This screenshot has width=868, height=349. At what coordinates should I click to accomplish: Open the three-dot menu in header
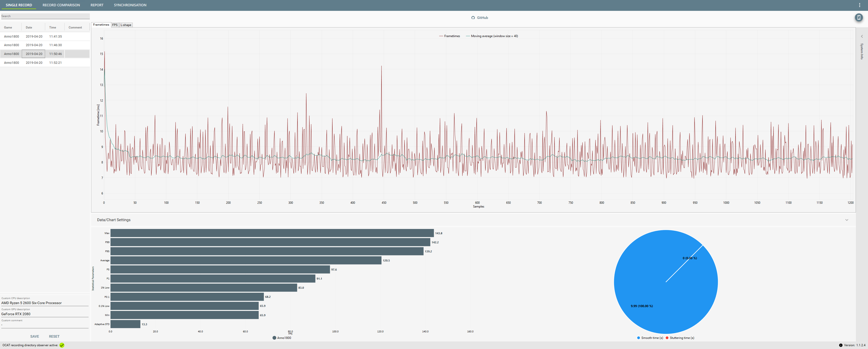(x=860, y=5)
